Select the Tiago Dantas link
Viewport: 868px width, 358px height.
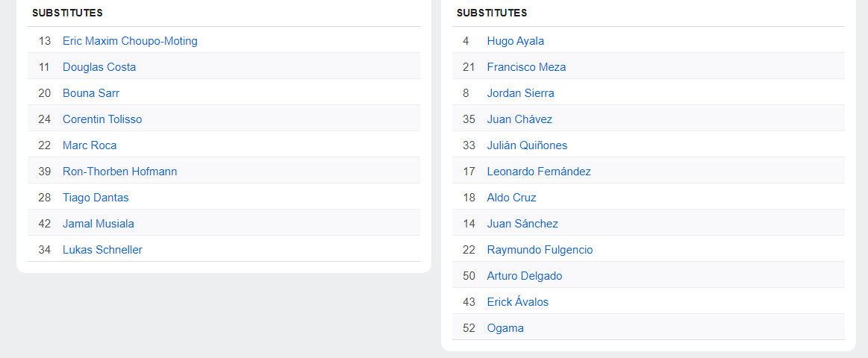(96, 197)
